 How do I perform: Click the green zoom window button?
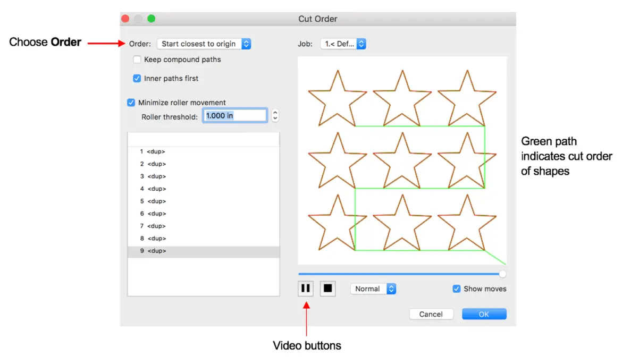coord(151,19)
